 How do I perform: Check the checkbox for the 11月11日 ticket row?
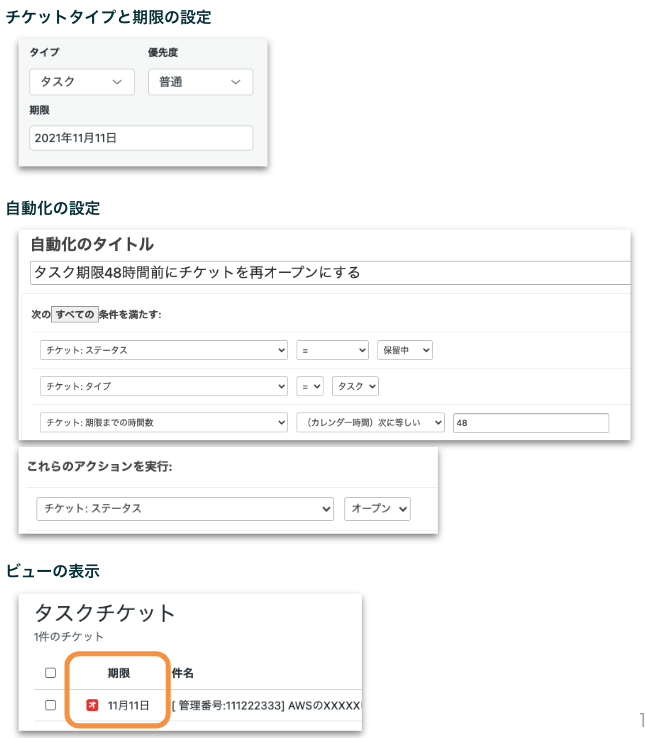(x=50, y=705)
